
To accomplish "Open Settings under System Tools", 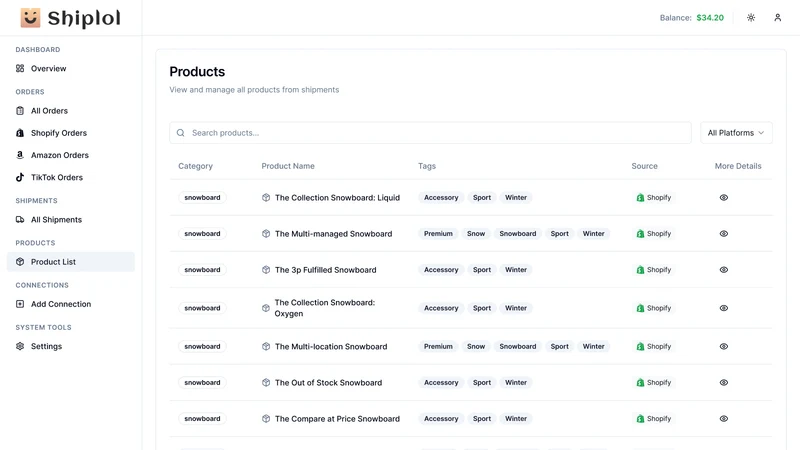I will click(71, 346).
